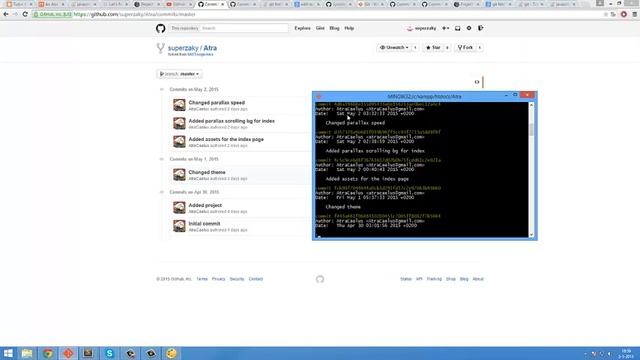
Task: Open 'Added parallax scrolling bg for index' commit
Action: coord(231,121)
